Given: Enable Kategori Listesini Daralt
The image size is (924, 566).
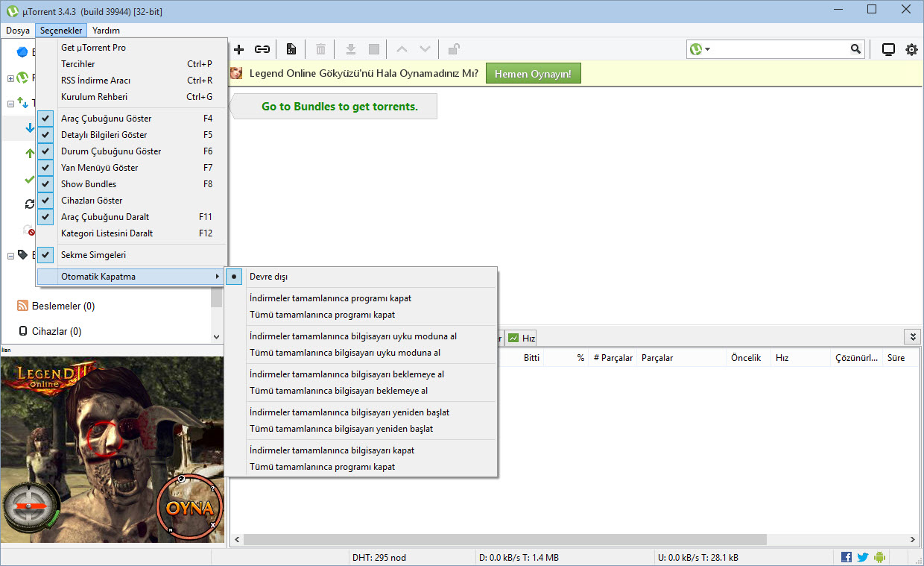Looking at the screenshot, I should pyautogui.click(x=131, y=233).
